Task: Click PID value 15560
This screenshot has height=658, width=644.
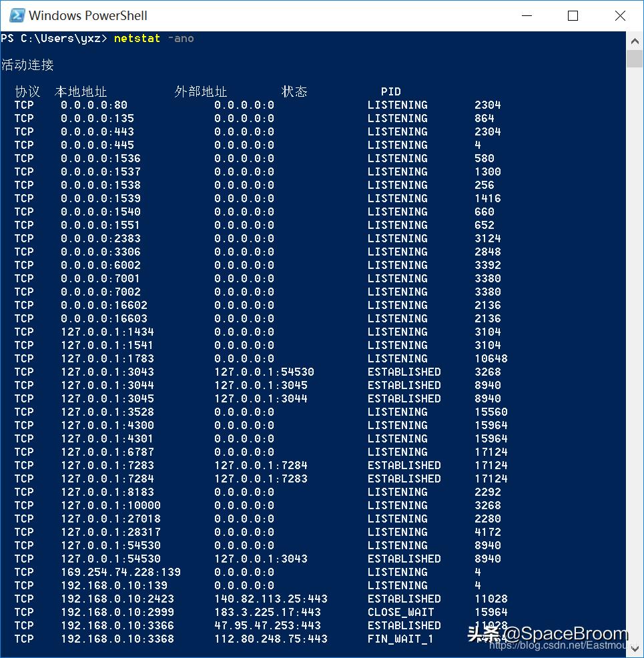Action: coord(491,412)
